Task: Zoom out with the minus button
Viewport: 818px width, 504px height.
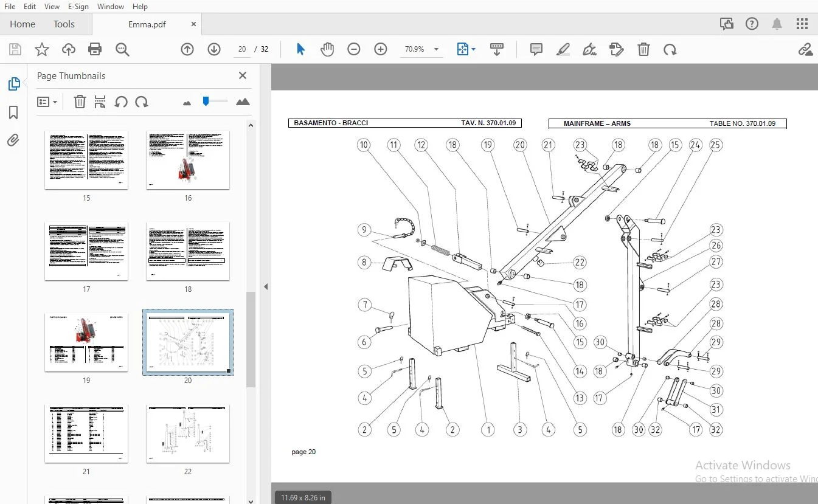Action: click(x=354, y=49)
